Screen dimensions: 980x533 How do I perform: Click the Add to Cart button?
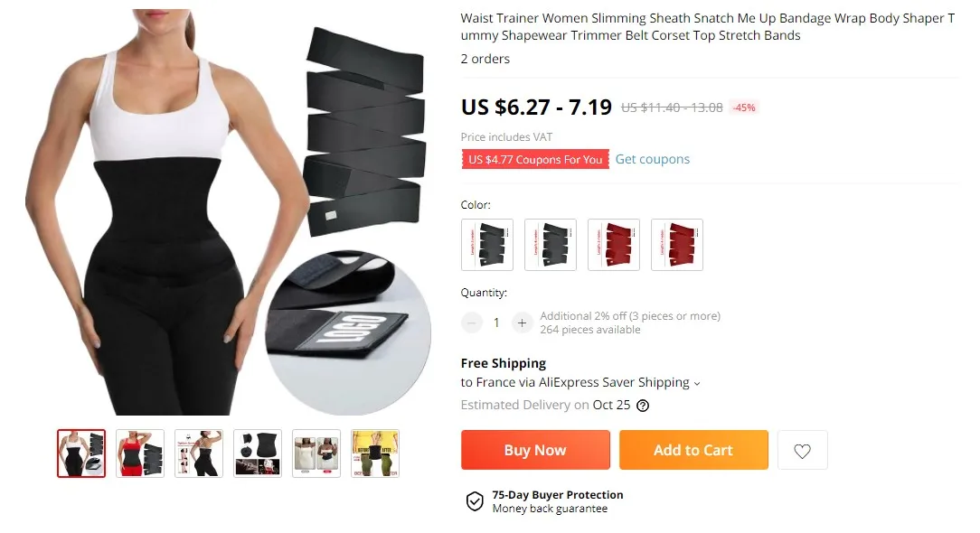click(693, 450)
